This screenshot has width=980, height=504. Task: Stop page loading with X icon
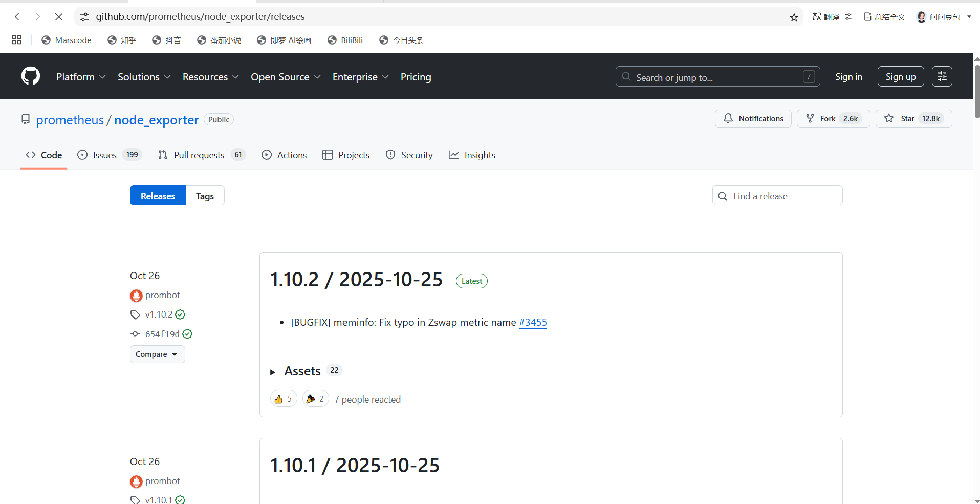click(x=59, y=17)
